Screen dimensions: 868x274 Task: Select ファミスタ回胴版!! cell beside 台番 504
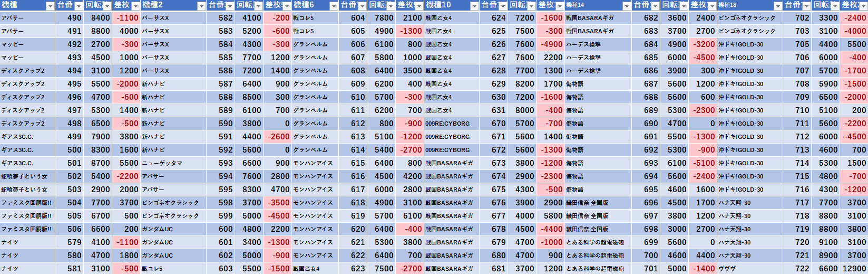tap(27, 203)
